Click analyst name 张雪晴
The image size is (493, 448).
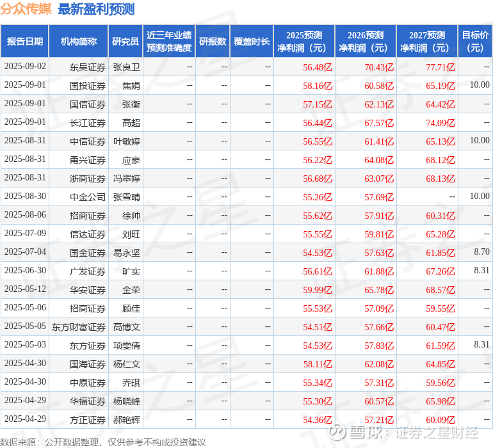click(126, 197)
